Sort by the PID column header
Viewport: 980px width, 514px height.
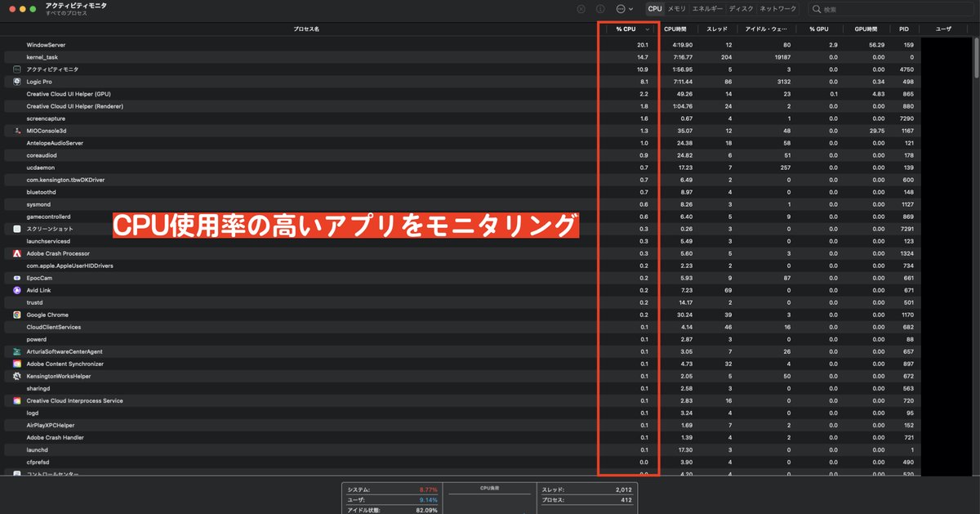click(x=904, y=29)
